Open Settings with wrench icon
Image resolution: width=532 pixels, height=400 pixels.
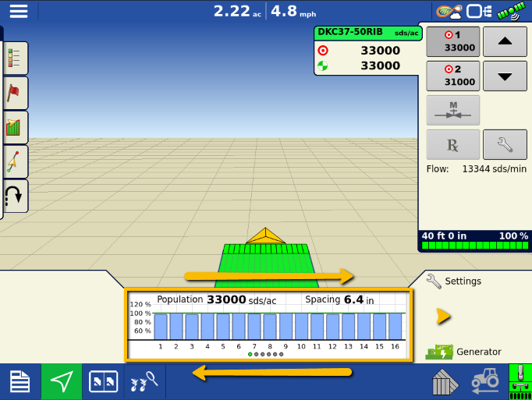pyautogui.click(x=454, y=281)
